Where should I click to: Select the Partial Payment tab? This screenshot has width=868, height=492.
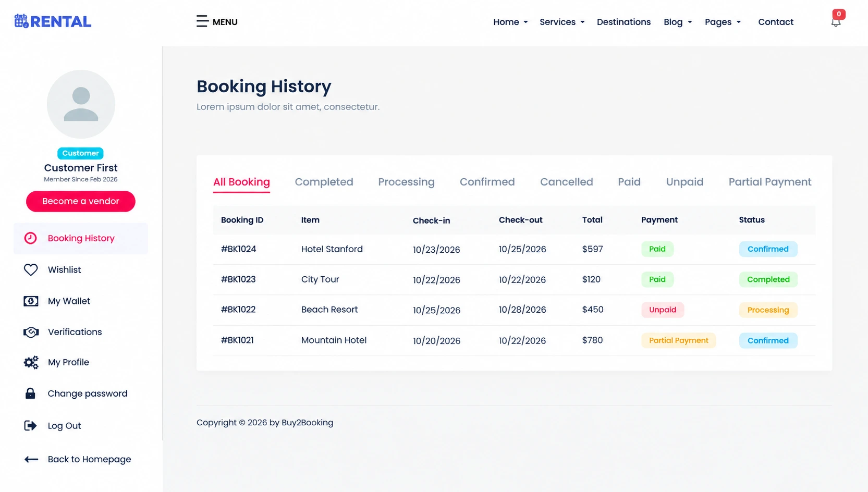coord(770,182)
